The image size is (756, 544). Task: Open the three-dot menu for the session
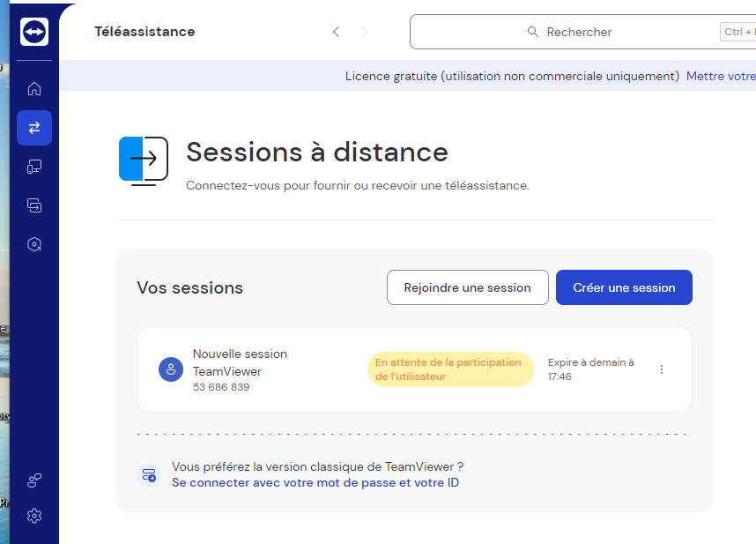662,369
